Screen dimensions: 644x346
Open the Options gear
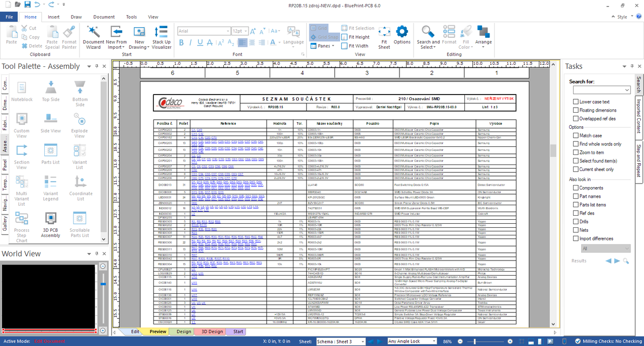coord(402,35)
